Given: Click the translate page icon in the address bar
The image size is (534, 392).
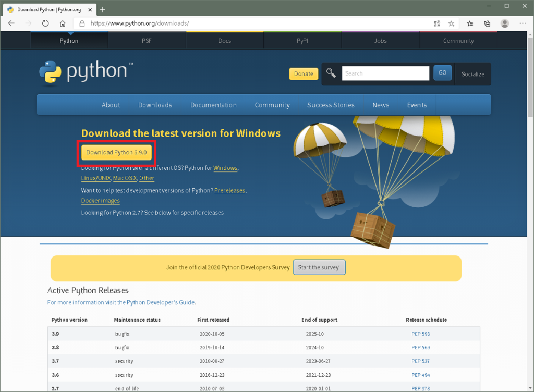Looking at the screenshot, I should tap(437, 23).
